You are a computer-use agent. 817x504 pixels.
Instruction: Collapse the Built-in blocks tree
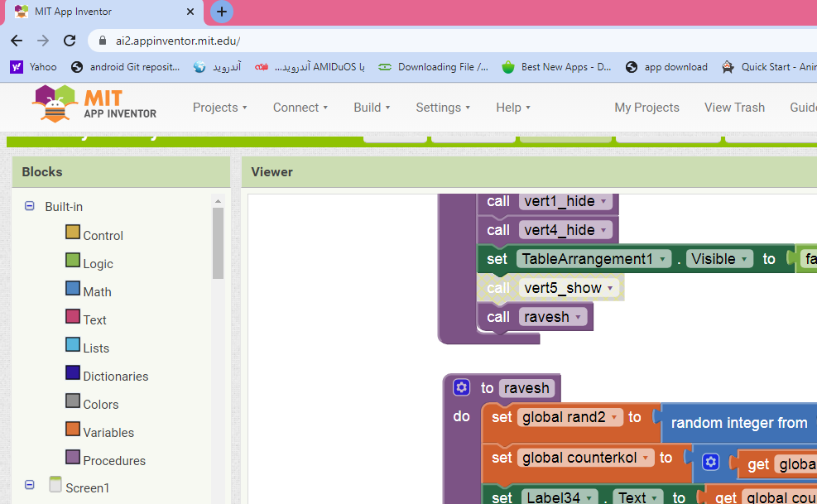tap(30, 207)
